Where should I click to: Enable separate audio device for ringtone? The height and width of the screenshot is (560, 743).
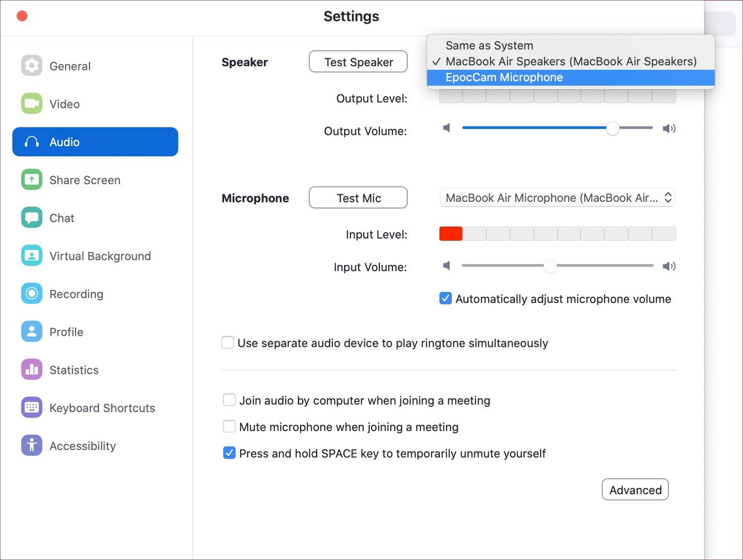[x=227, y=342]
